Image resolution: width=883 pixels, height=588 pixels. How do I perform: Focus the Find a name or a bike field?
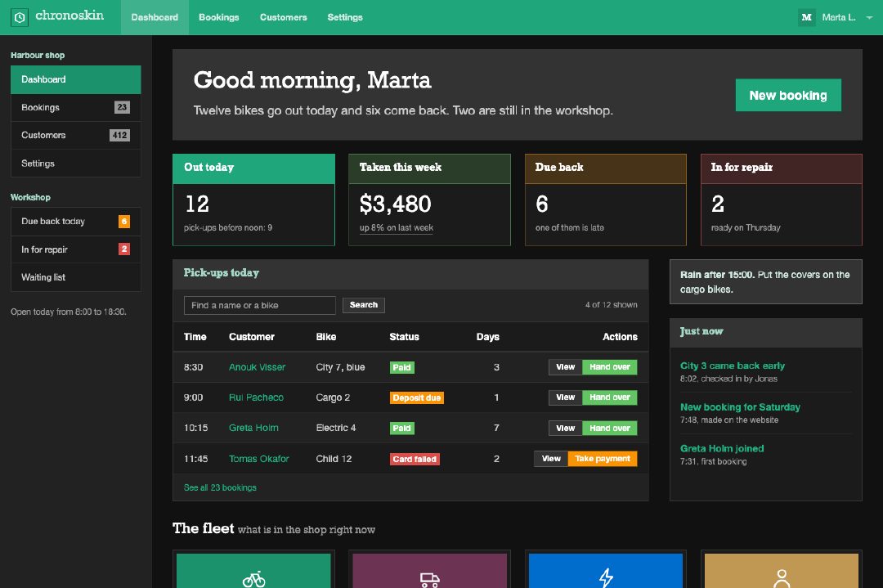click(260, 305)
